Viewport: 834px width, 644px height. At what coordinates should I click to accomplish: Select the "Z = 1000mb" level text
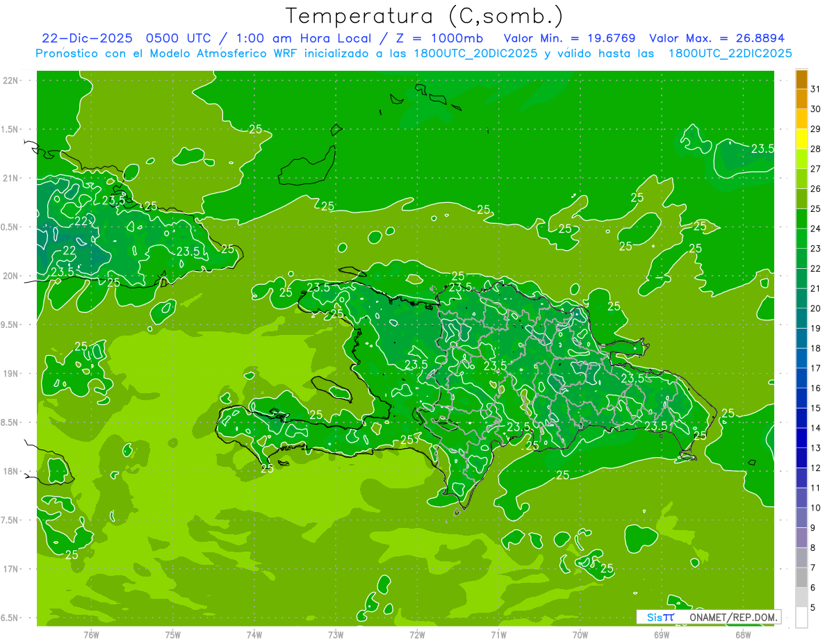[439, 38]
